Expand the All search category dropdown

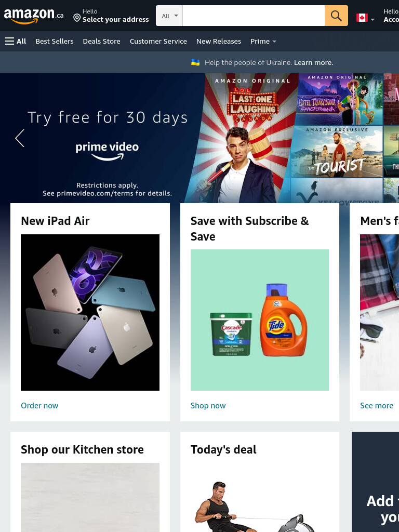click(169, 16)
